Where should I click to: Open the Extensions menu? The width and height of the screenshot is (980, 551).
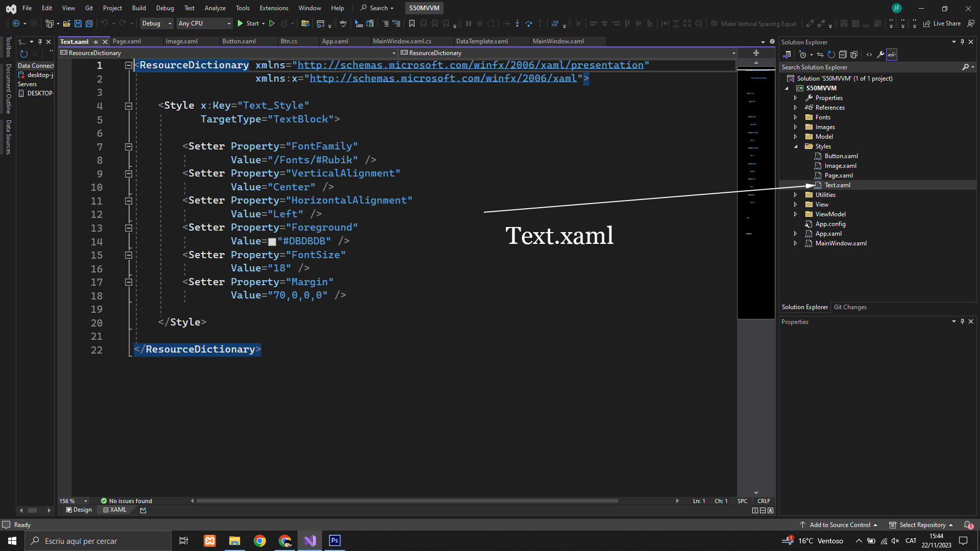274,8
